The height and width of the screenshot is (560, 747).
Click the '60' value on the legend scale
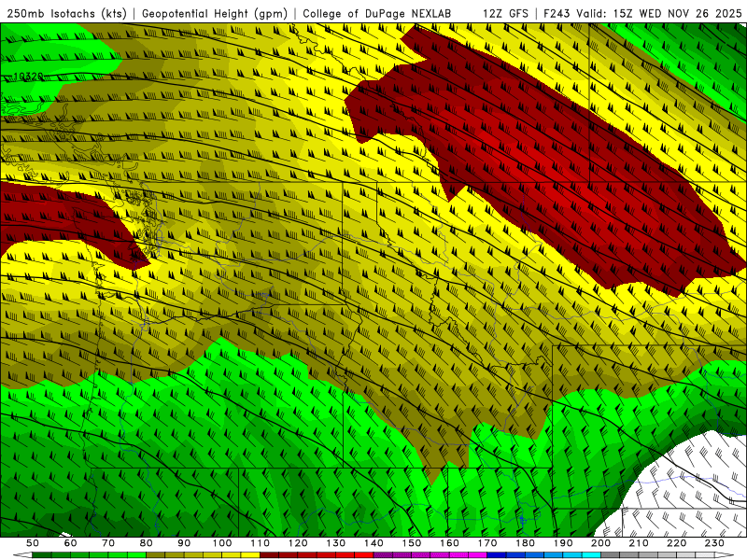(71, 543)
